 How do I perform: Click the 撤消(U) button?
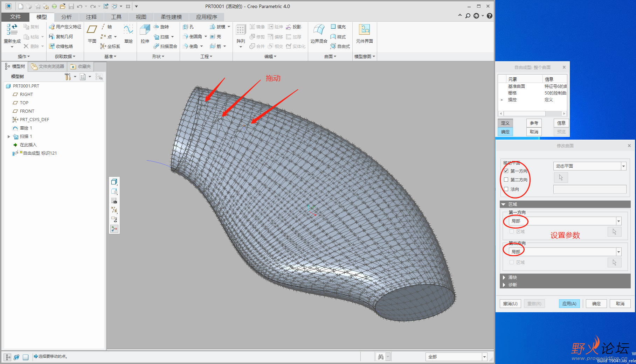pos(510,303)
